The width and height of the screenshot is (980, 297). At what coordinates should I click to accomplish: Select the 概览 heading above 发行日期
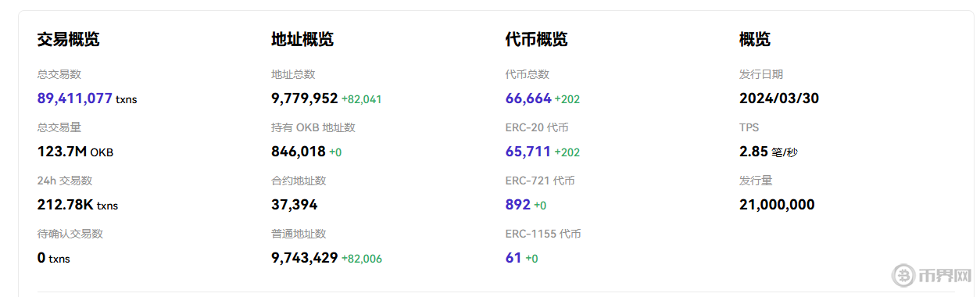click(x=755, y=40)
